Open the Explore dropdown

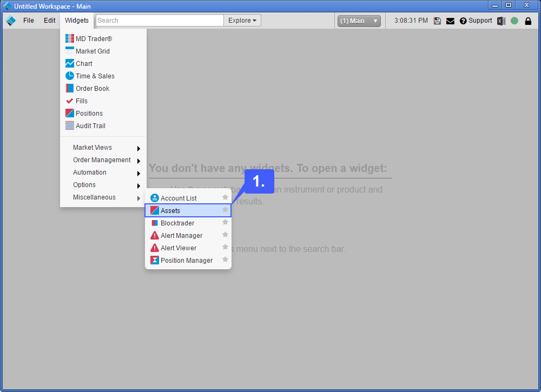[x=242, y=21]
